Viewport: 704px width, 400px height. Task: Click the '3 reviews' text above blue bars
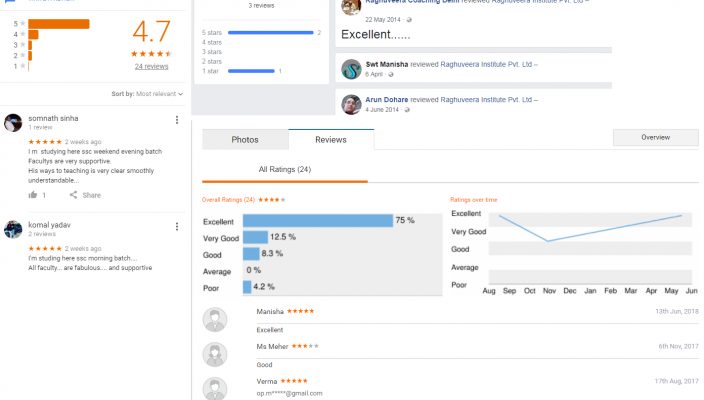pyautogui.click(x=261, y=5)
